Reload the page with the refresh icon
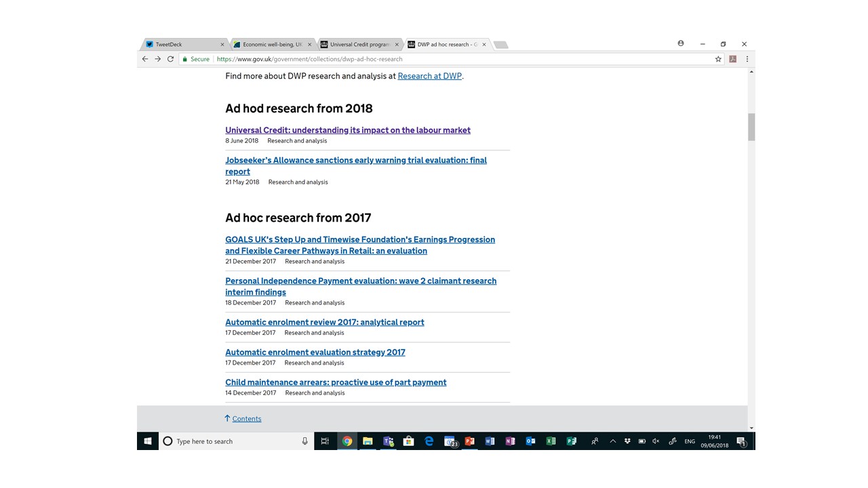Viewport: 868px width, 488px height. pos(170,59)
